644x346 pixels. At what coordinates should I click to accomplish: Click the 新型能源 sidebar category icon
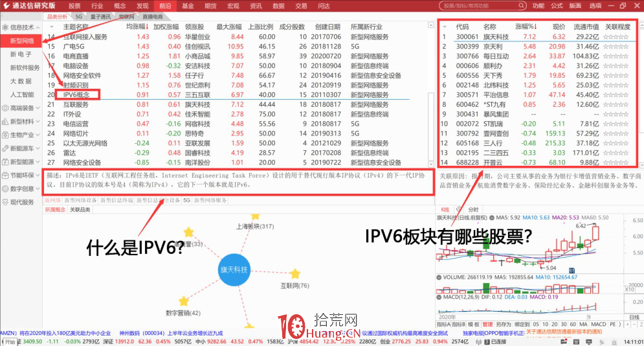pyautogui.click(x=5, y=162)
